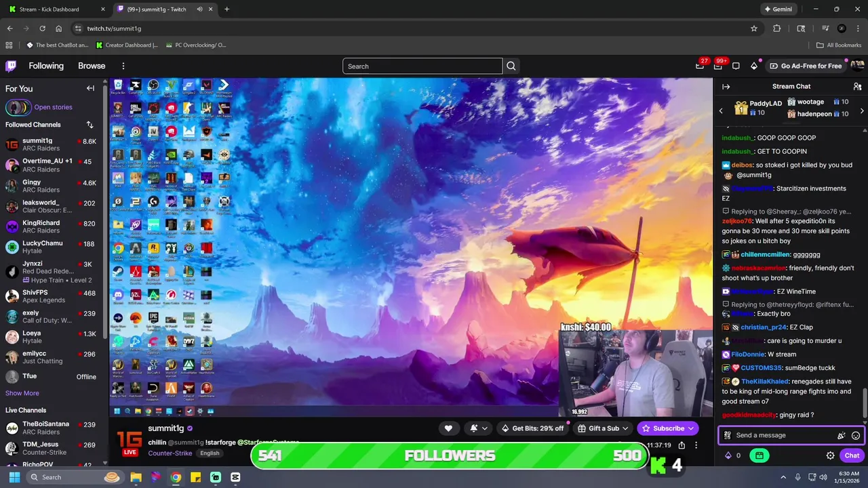Screen dimensions: 868x488
Task: Click the chat scrollbar thumb
Action: (865, 404)
